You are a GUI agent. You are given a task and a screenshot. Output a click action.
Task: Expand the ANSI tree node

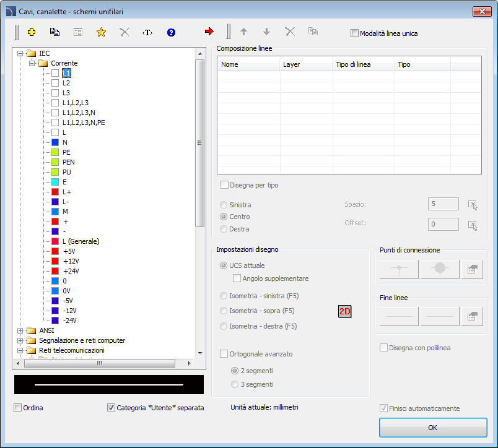(20, 330)
